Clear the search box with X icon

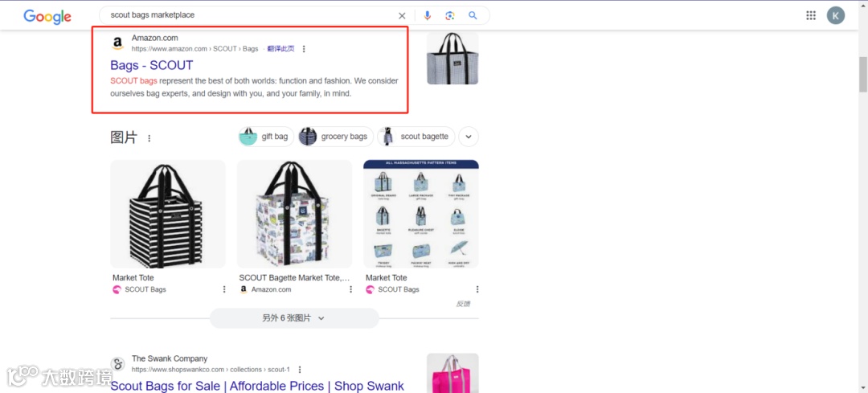(403, 15)
